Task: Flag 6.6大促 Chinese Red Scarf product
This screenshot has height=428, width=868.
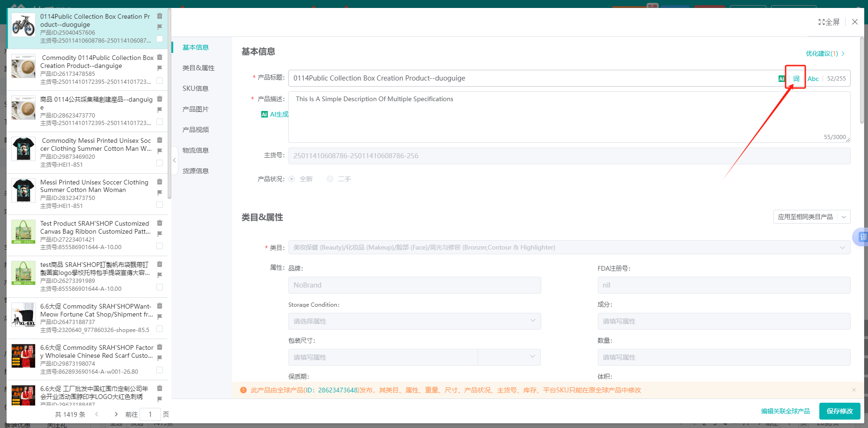Action: click(160, 358)
